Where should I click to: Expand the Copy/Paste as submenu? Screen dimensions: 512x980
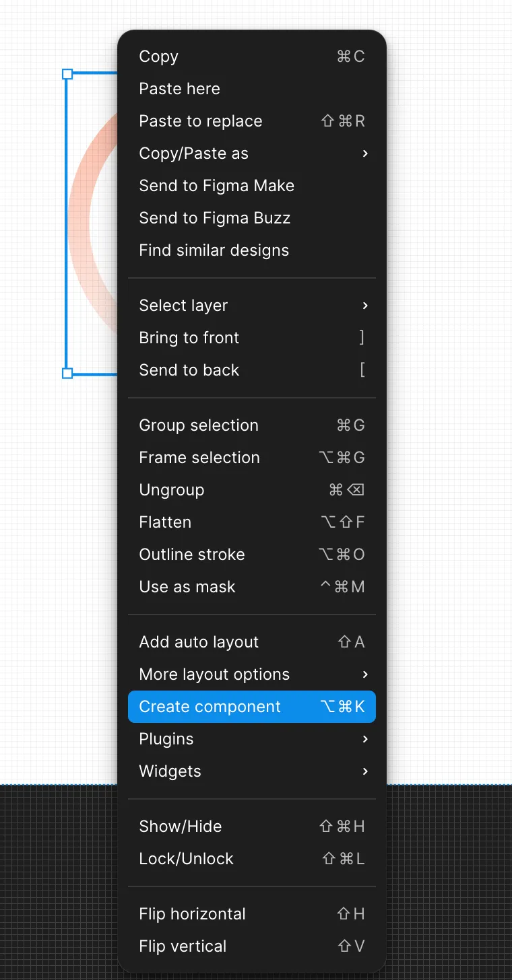(x=251, y=153)
